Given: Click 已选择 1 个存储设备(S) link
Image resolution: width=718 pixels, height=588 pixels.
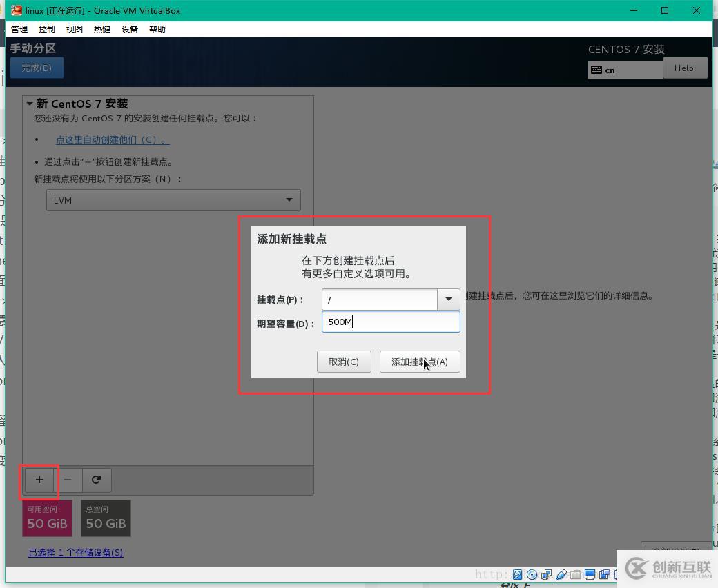Looking at the screenshot, I should click(76, 552).
